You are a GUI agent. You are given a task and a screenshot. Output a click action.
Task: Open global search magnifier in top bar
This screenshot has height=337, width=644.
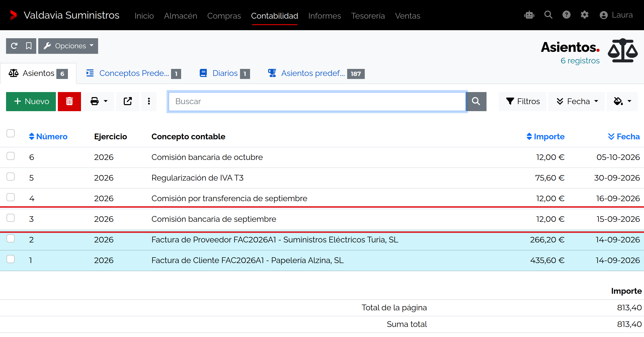click(x=548, y=15)
